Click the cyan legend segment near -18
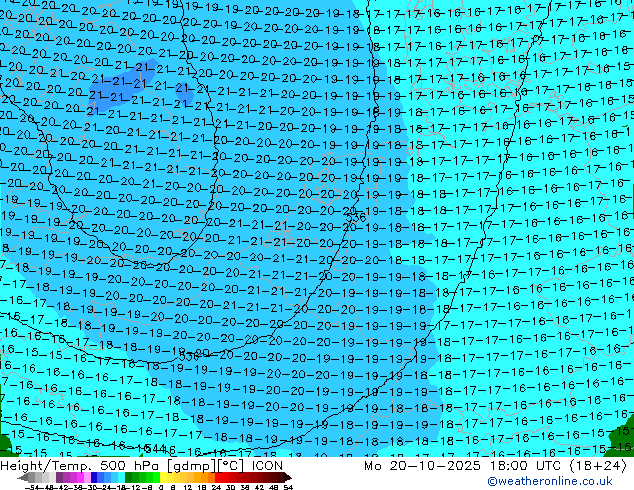 pos(122,477)
